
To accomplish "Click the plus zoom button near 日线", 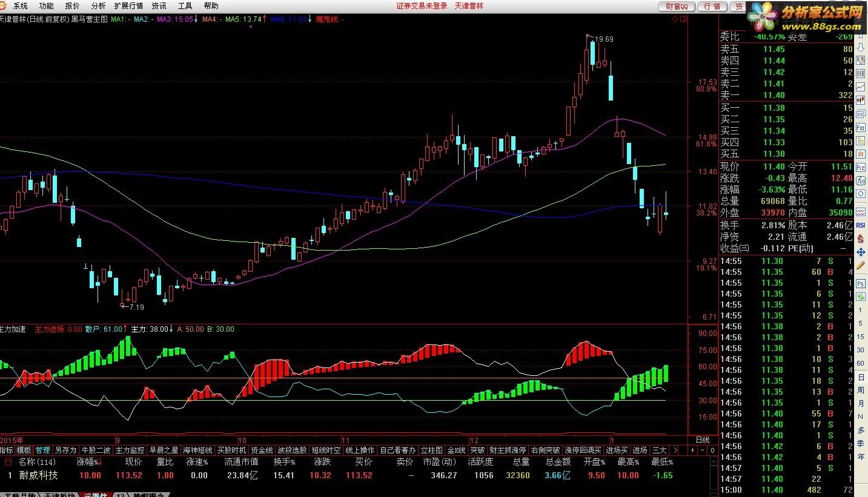I will coord(692,450).
